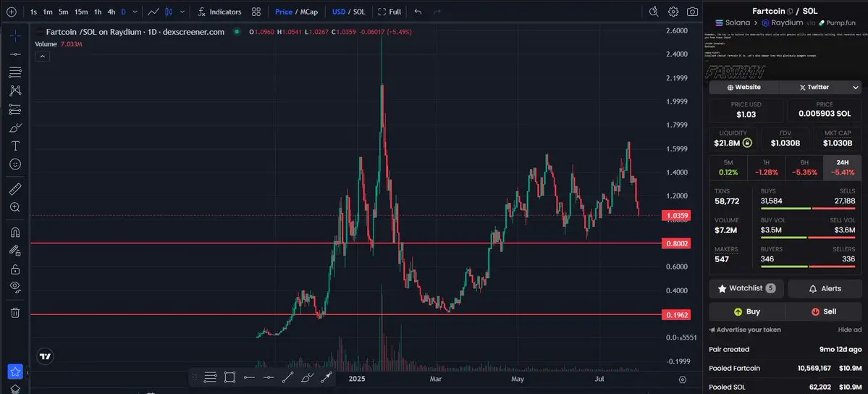Toggle magnet mode
Viewport: 868px width, 394px height.
point(15,232)
